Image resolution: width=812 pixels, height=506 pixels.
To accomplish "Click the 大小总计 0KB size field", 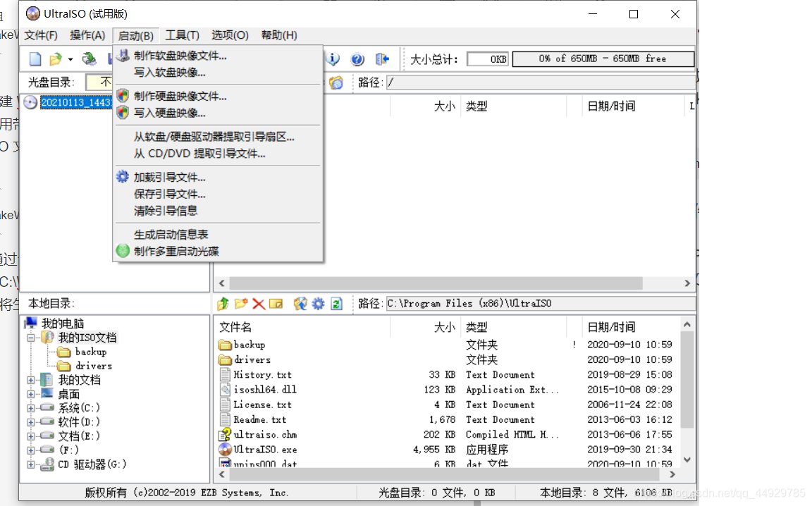I will [488, 59].
